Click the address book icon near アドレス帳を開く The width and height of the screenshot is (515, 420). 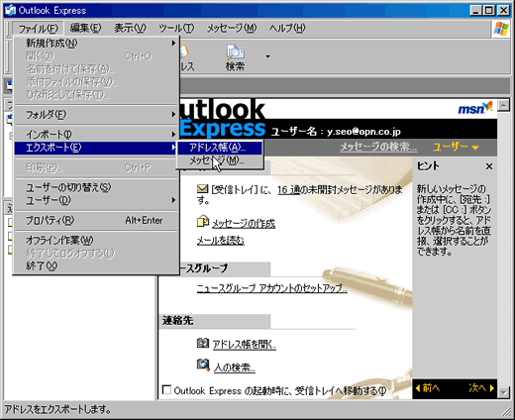(x=203, y=344)
